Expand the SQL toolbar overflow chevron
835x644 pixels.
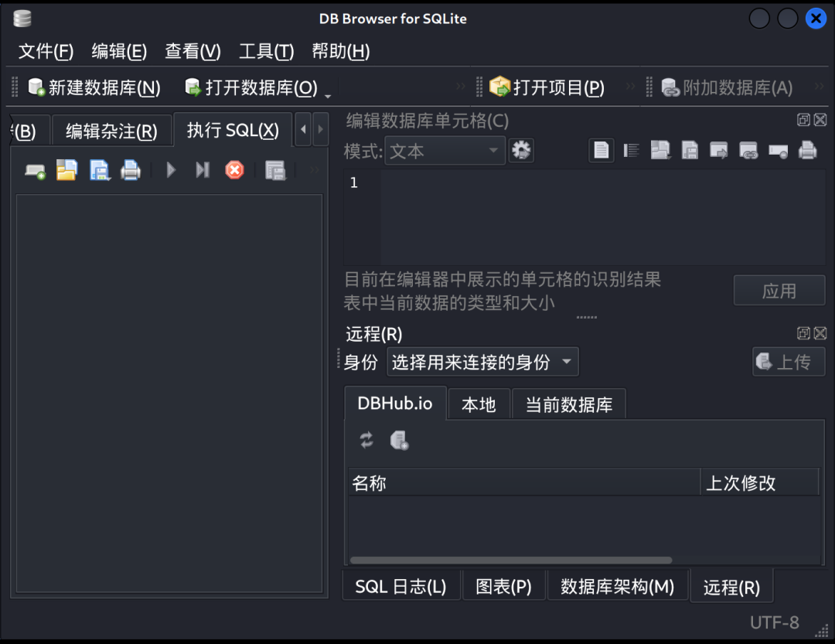pos(314,170)
